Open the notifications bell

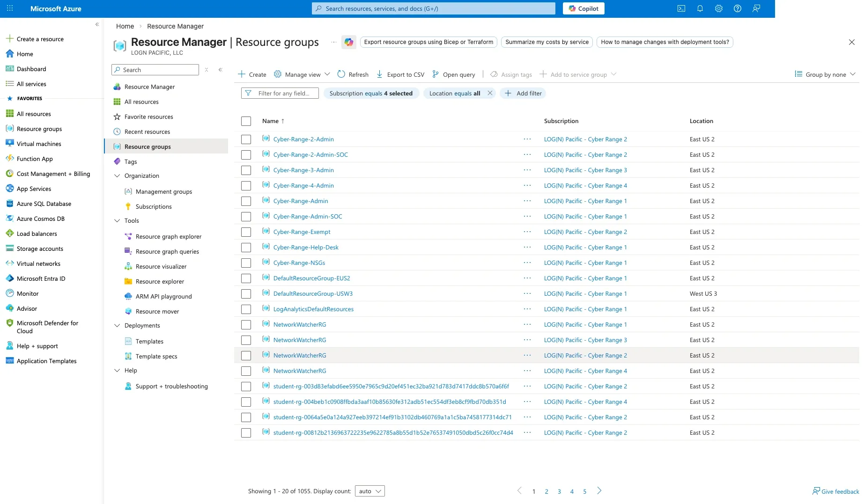click(700, 8)
